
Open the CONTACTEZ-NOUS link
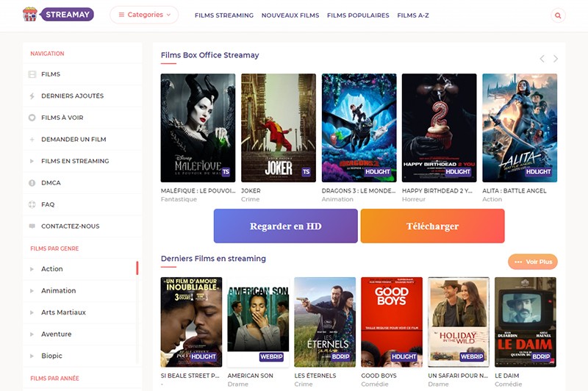70,226
